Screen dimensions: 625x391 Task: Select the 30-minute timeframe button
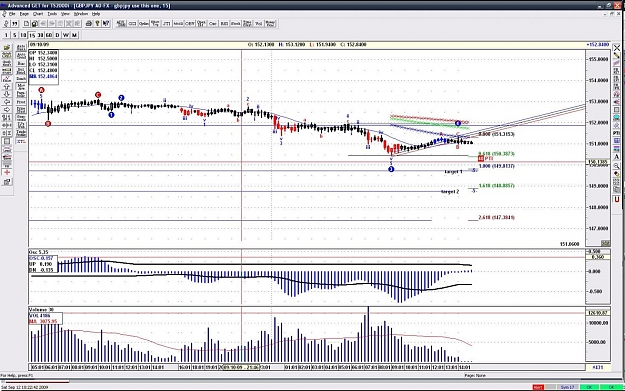point(40,35)
